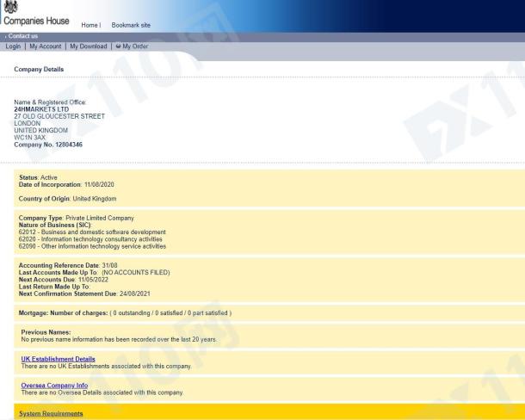
Task: Click the (NO ACCOUNTS FILED) text
Action: pyautogui.click(x=136, y=273)
